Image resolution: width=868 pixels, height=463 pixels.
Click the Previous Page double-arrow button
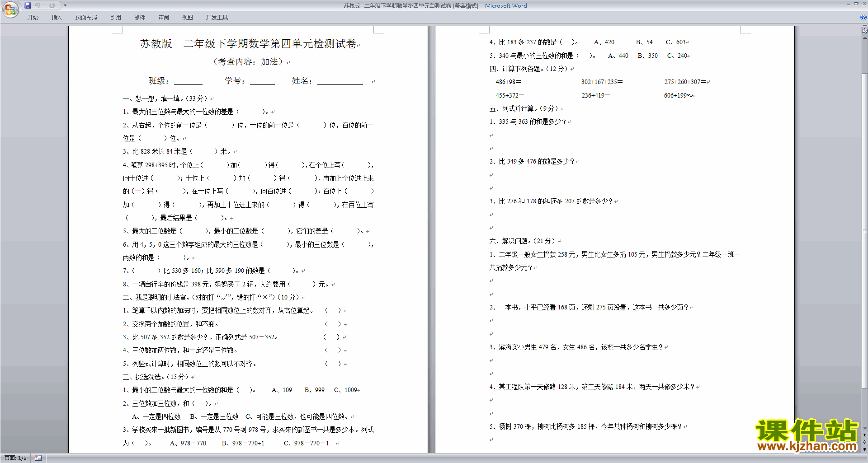pyautogui.click(x=864, y=435)
